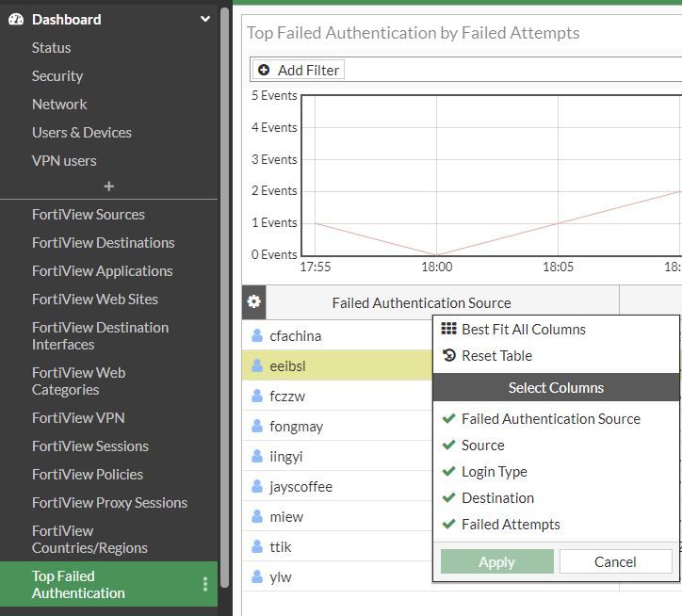The height and width of the screenshot is (616, 682).
Task: Select the ylw row
Action: click(x=337, y=576)
